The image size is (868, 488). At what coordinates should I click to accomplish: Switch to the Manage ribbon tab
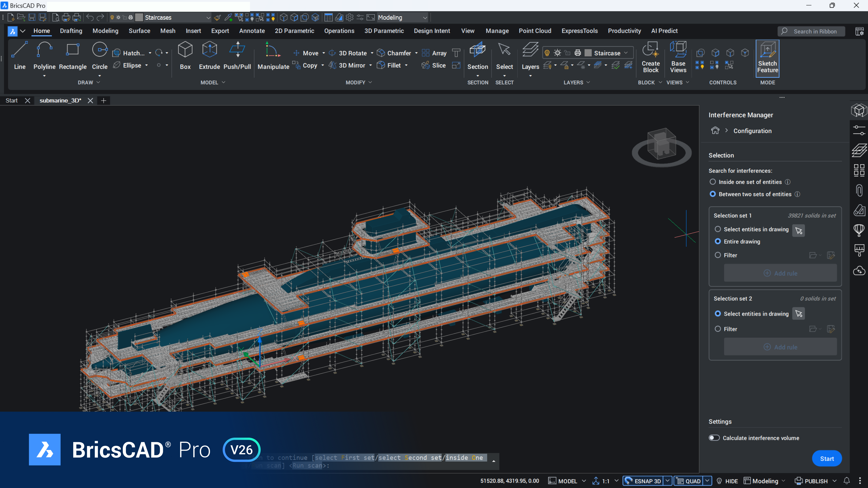click(x=497, y=31)
